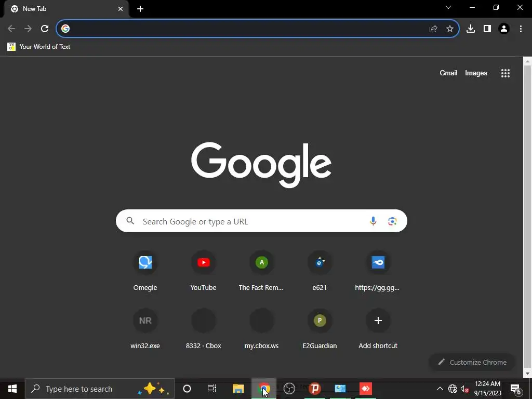The height and width of the screenshot is (399, 532).
Task: Open the https://gg.gg... shortcut
Action: click(x=378, y=271)
